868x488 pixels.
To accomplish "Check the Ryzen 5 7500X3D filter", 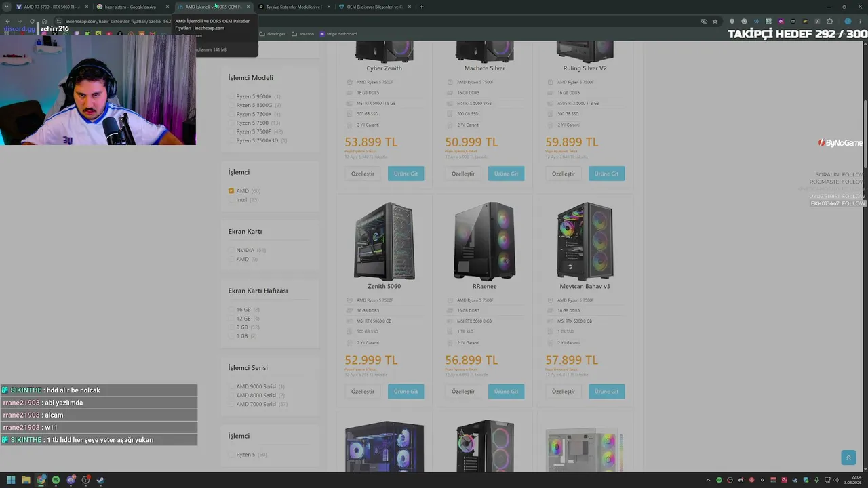I will click(x=231, y=141).
